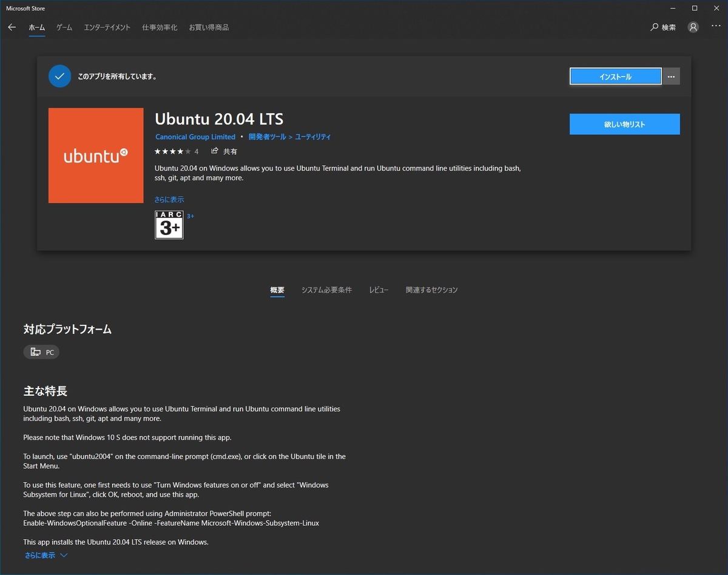Click the star rating

point(172,151)
